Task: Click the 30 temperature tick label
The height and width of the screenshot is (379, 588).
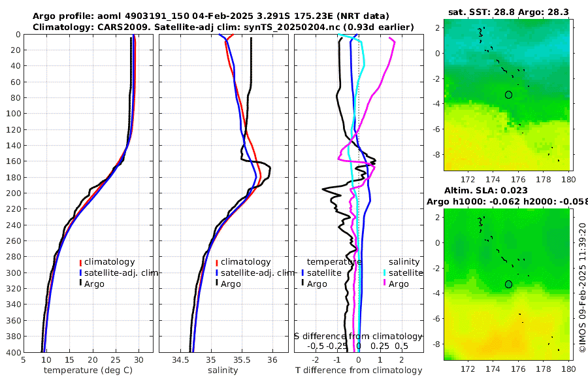Action: (x=139, y=360)
